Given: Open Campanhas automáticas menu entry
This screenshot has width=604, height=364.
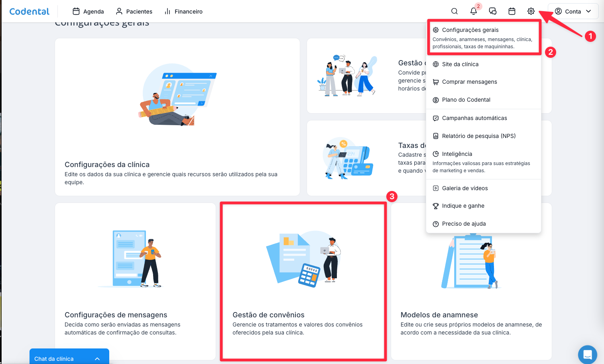Looking at the screenshot, I should pos(474,118).
